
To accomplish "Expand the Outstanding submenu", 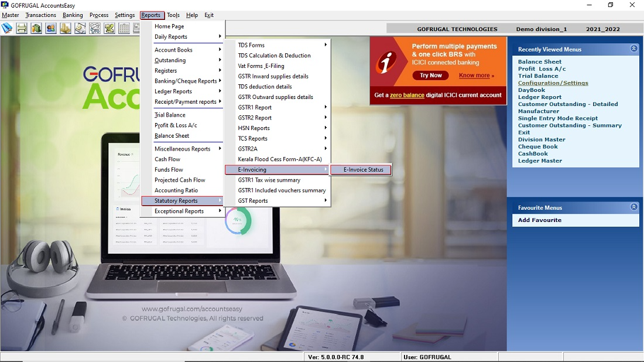I will tap(182, 60).
